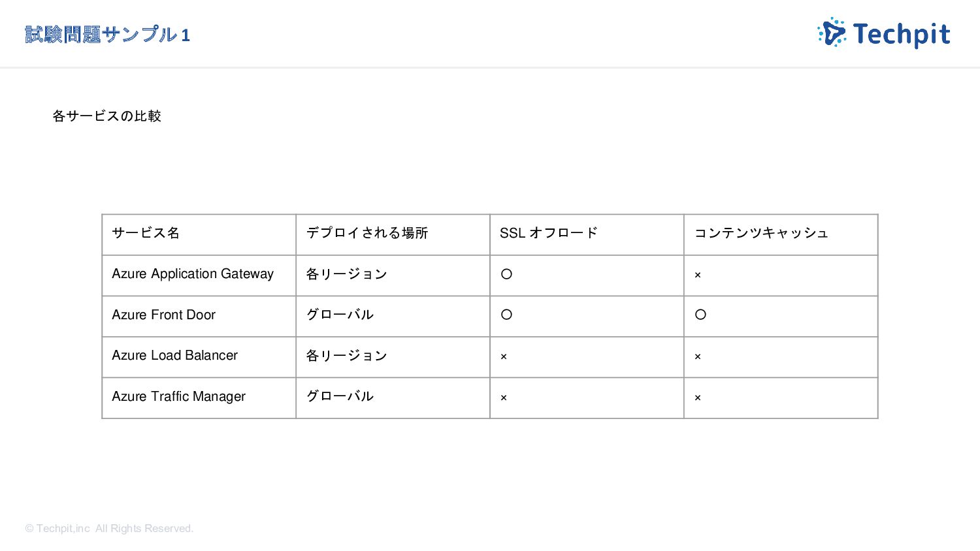Image resolution: width=980 pixels, height=551 pixels.
Task: Click the Azure Load Balancer row label
Action: 174,356
